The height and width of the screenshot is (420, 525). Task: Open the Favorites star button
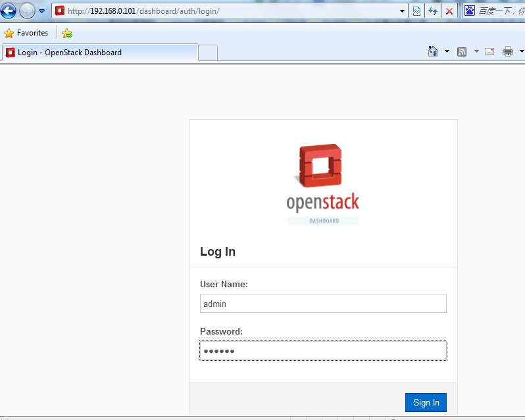[26, 33]
